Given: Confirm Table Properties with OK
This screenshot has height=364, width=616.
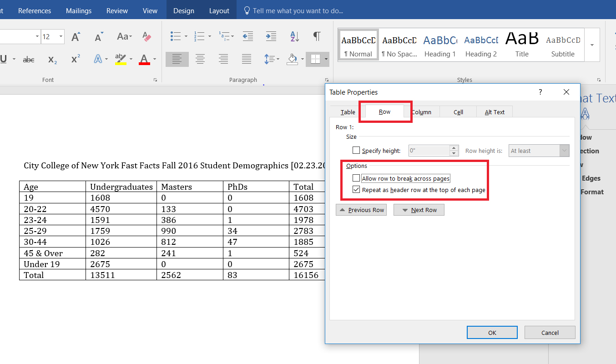Looking at the screenshot, I should 492,333.
